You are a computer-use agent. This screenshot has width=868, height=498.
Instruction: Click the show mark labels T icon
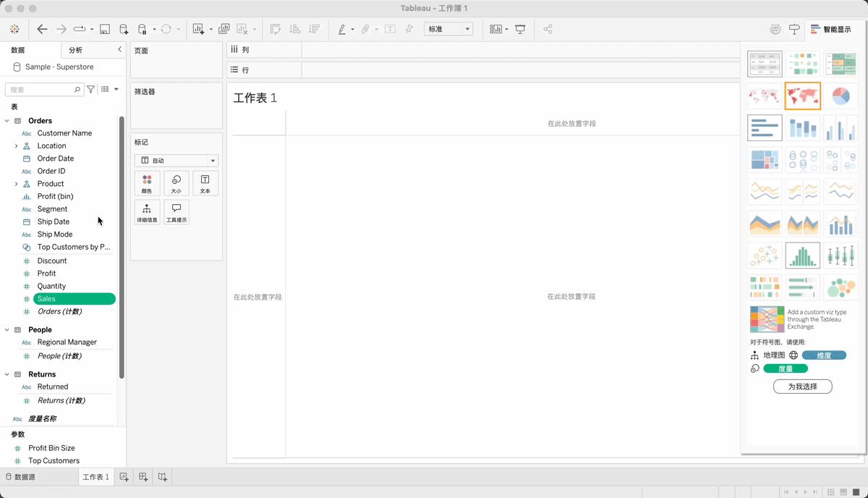click(x=390, y=29)
